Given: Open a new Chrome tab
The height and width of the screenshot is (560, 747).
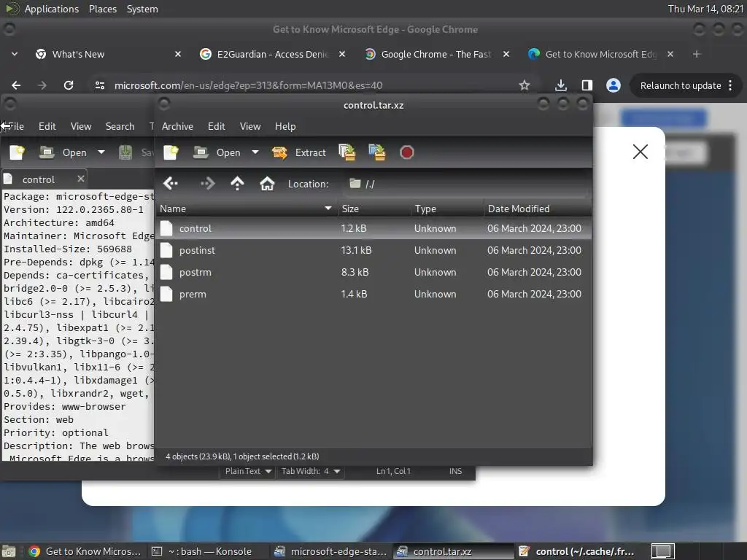Looking at the screenshot, I should pos(697,54).
